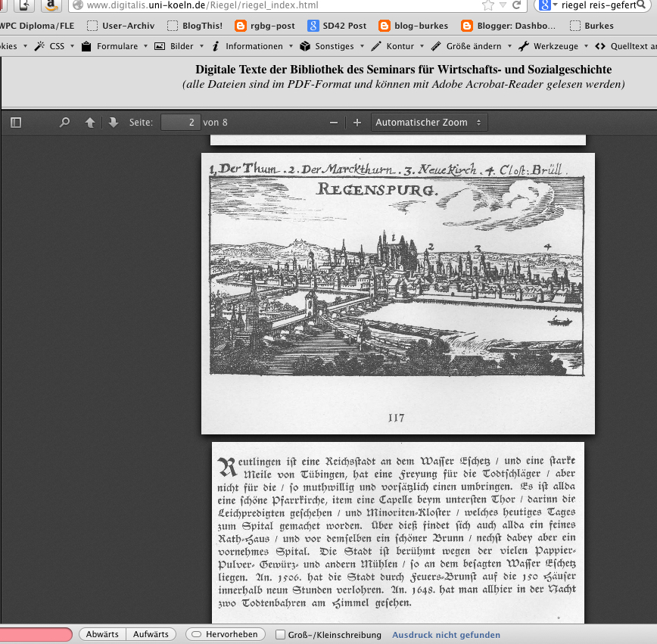Click the CSS wand icon
This screenshot has height=644, width=657.
[x=39, y=46]
